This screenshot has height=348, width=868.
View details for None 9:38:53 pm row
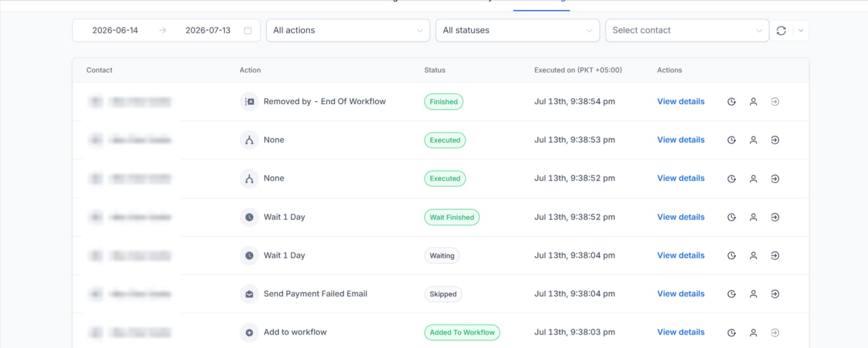pos(681,140)
